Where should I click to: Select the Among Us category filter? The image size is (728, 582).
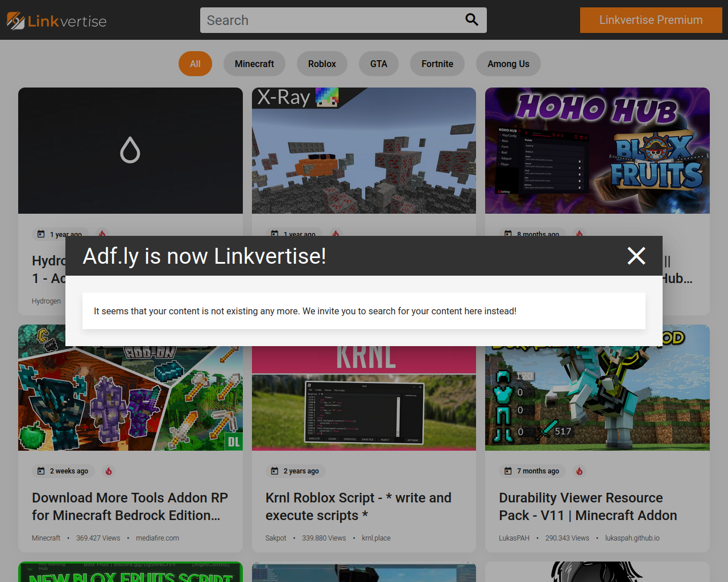tap(508, 64)
